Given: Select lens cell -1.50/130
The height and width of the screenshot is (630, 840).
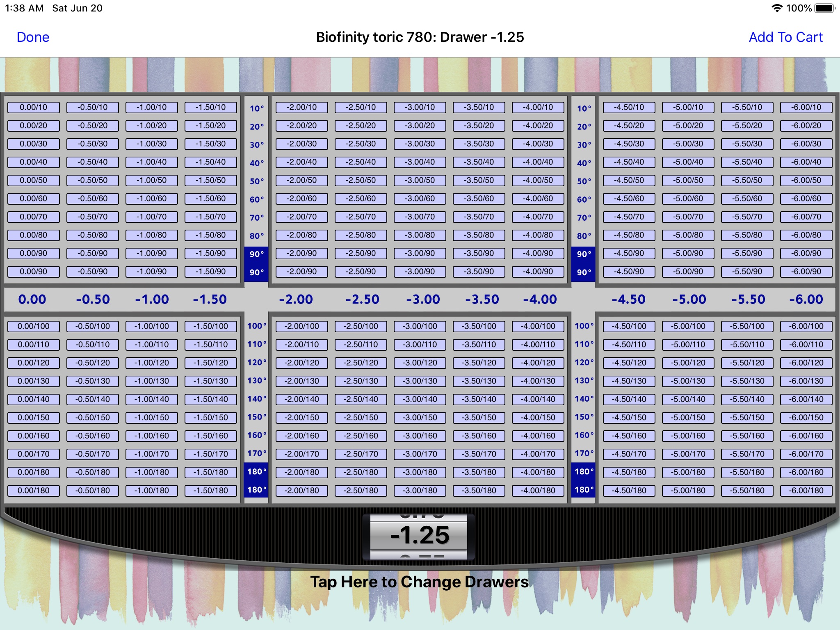Looking at the screenshot, I should [x=211, y=381].
